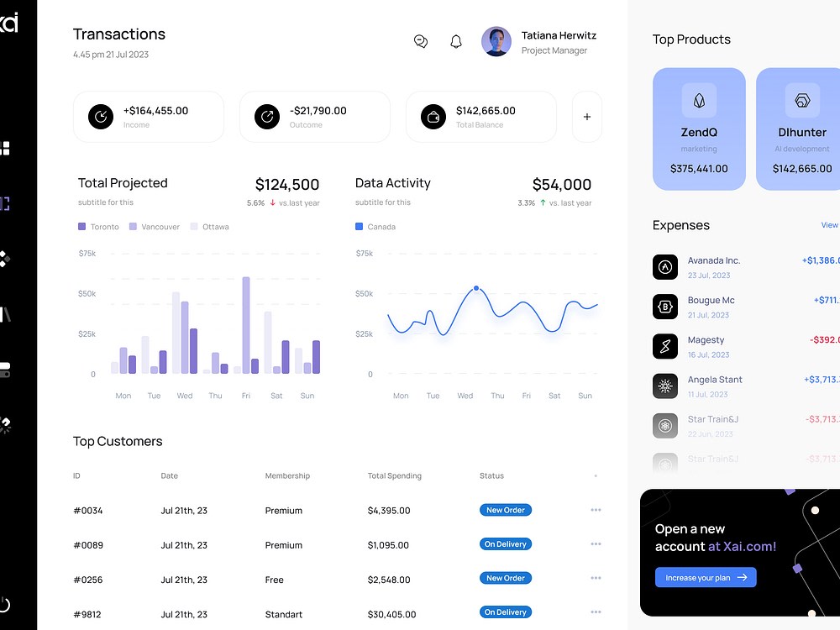Viewport: 840px width, 630px height.
Task: Open more options for order #0256
Action: click(x=596, y=578)
